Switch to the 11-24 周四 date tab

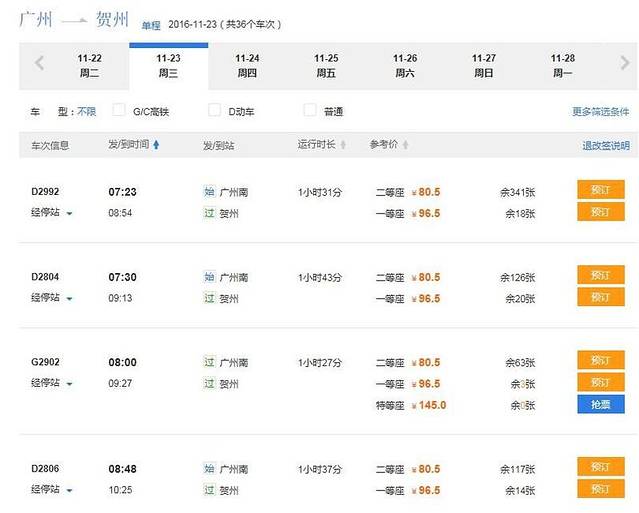(x=247, y=65)
